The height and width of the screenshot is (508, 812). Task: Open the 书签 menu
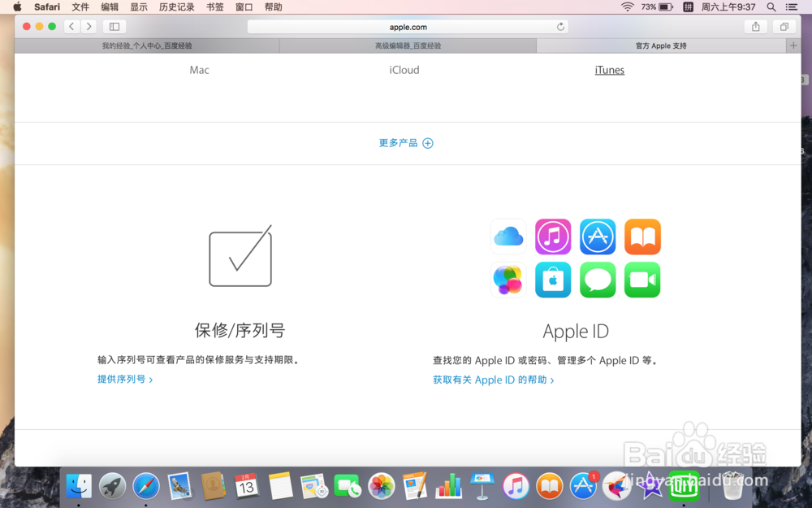click(x=215, y=7)
